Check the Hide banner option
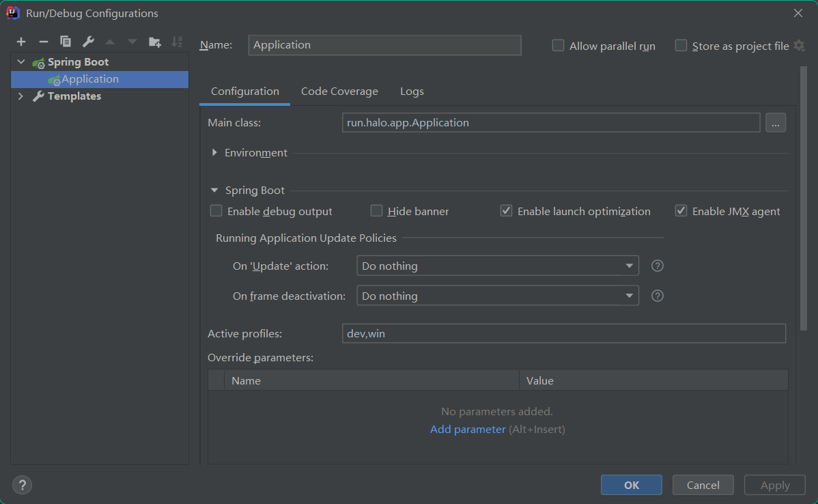This screenshot has width=818, height=504. pyautogui.click(x=376, y=211)
